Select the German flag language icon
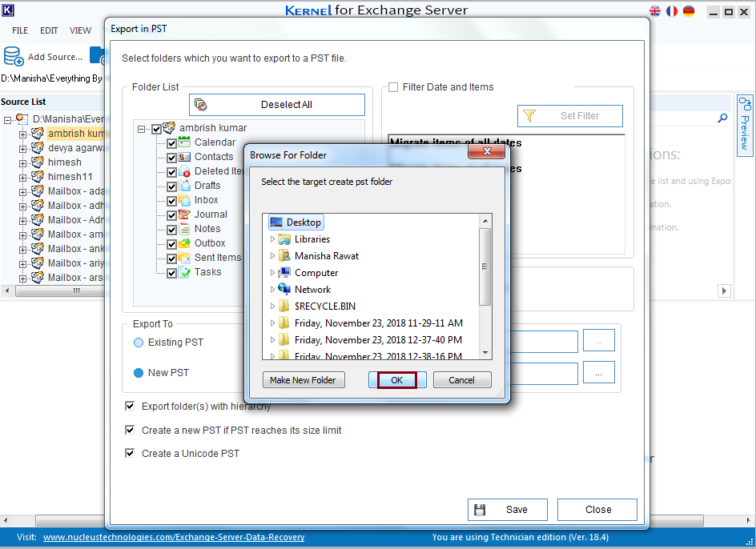 689,11
